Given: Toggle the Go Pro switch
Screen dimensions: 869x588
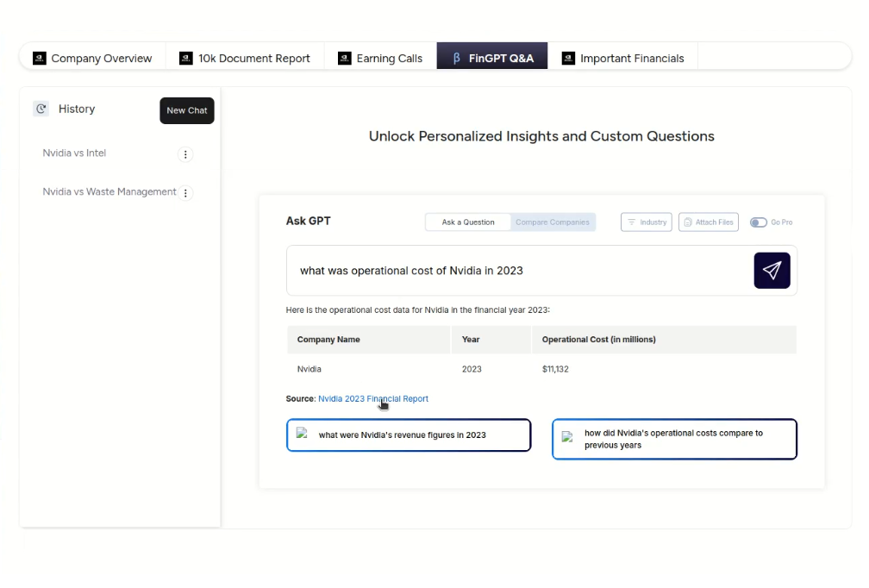Looking at the screenshot, I should 758,222.
